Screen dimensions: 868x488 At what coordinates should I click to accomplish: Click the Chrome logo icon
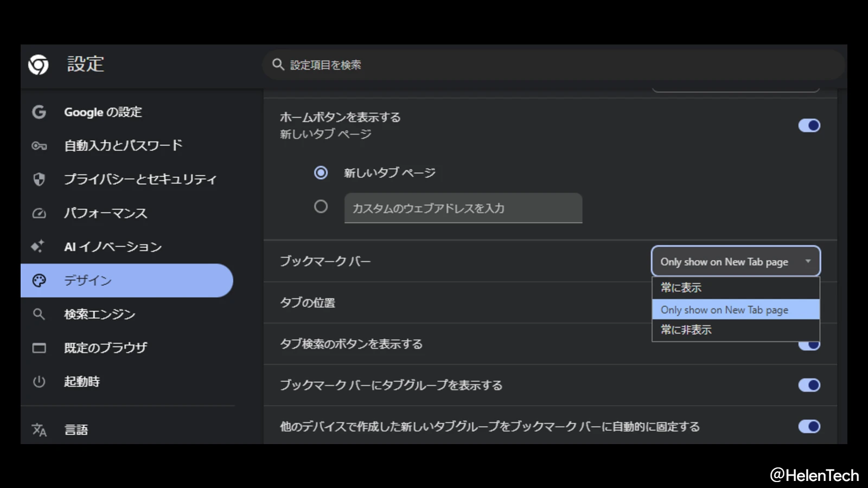click(x=39, y=65)
